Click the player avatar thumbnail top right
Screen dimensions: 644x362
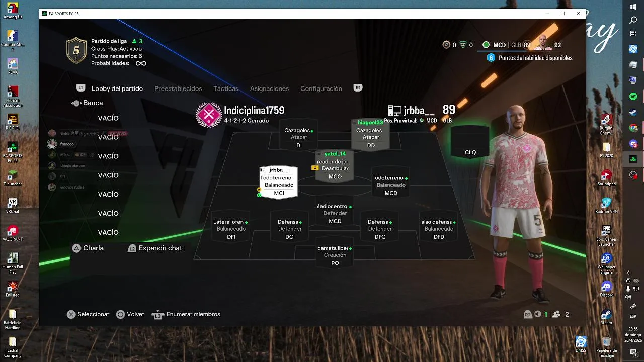pyautogui.click(x=542, y=43)
